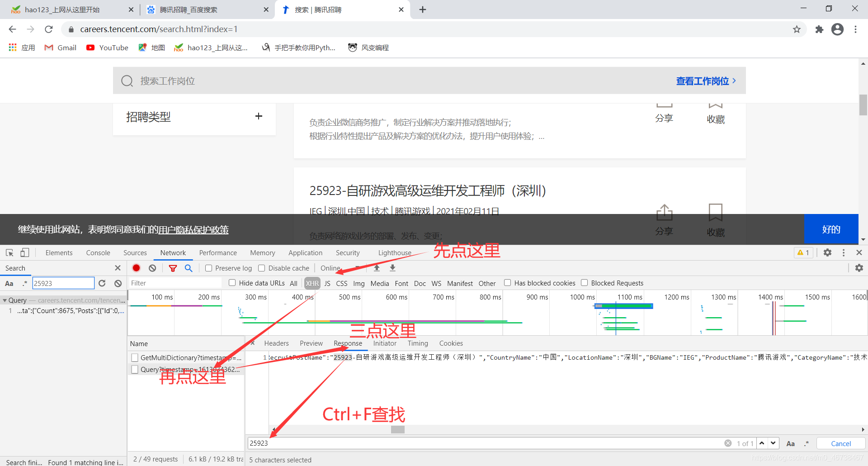Open the Application tab
Image resolution: width=868 pixels, height=466 pixels.
305,253
